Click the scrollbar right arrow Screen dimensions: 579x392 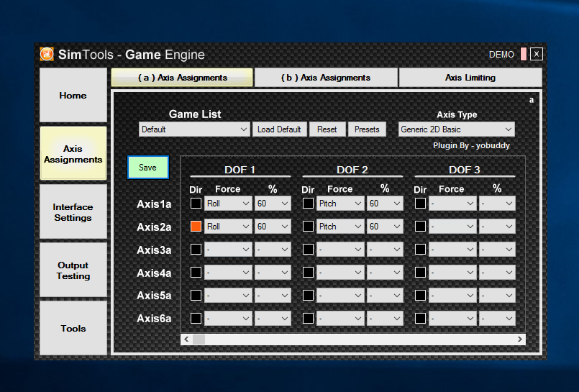pyautogui.click(x=519, y=339)
